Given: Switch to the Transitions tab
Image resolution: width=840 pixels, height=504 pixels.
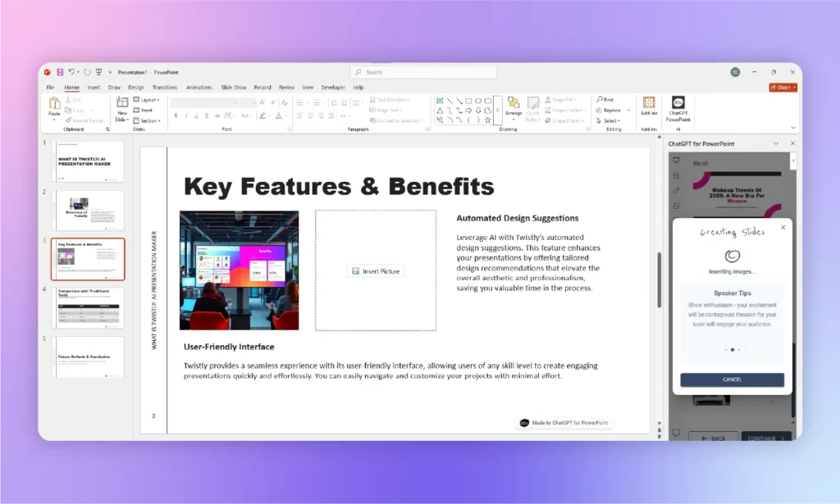Looking at the screenshot, I should (164, 87).
